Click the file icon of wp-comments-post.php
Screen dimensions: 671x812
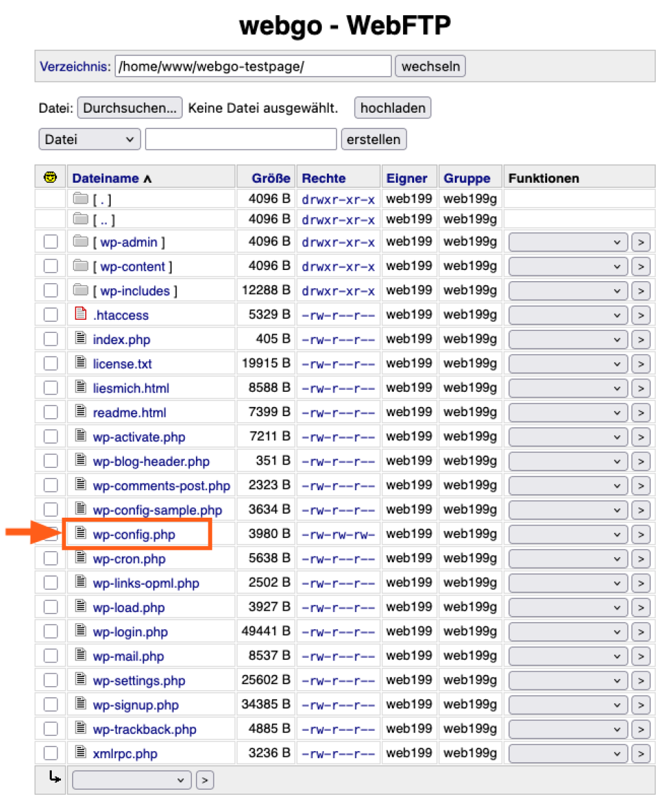(x=81, y=484)
